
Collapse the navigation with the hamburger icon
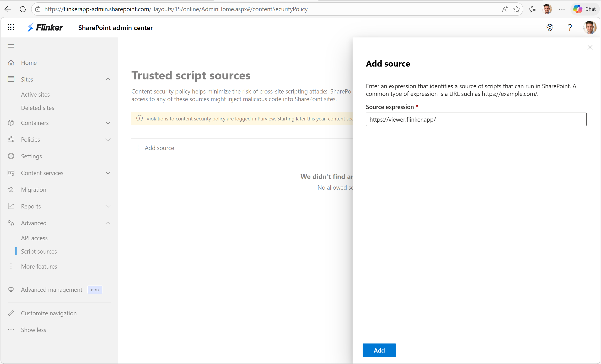pyautogui.click(x=11, y=46)
